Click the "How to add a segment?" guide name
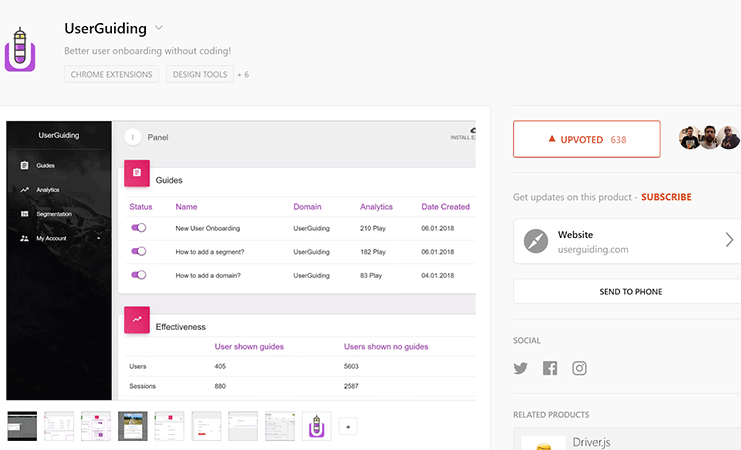Image resolution: width=741 pixels, height=450 pixels. coord(210,252)
